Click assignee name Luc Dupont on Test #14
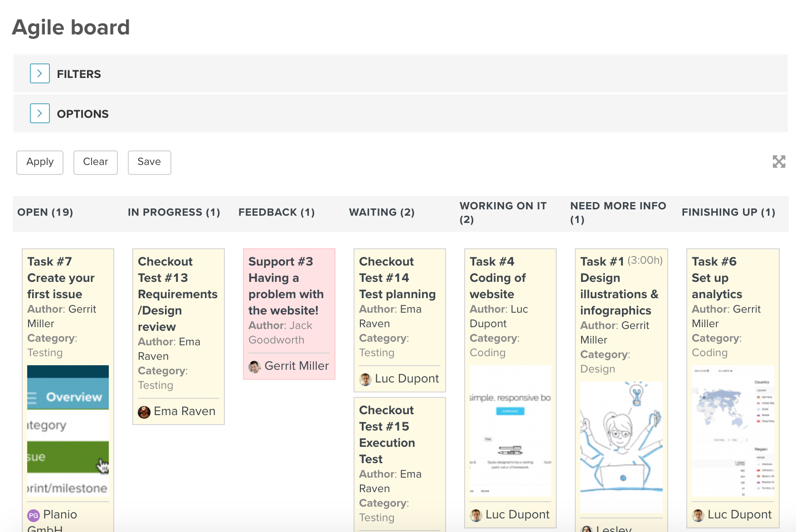The width and height of the screenshot is (796, 532). (407, 378)
